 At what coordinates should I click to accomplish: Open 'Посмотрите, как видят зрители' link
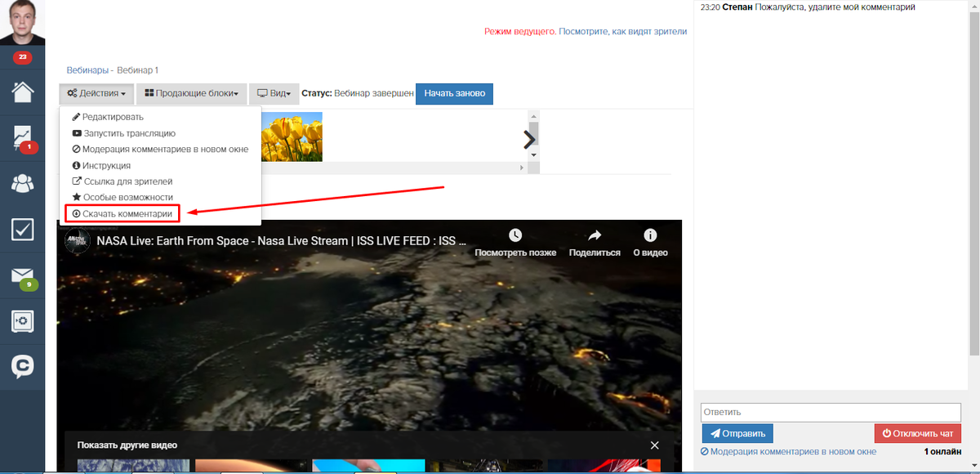623,31
